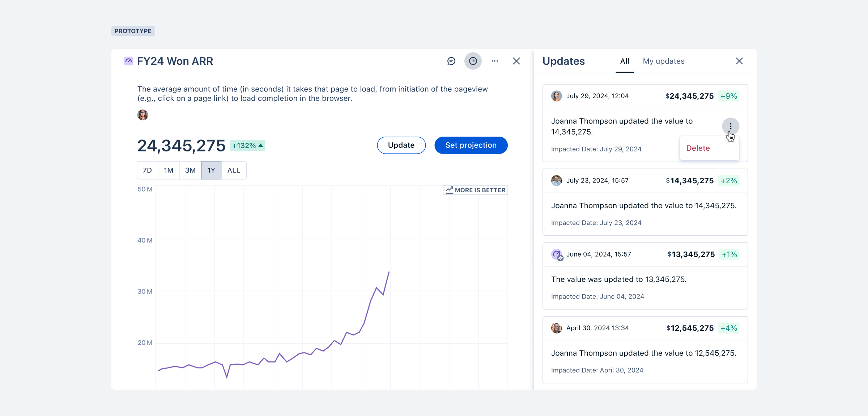Click the +4% change badge

[728, 328]
